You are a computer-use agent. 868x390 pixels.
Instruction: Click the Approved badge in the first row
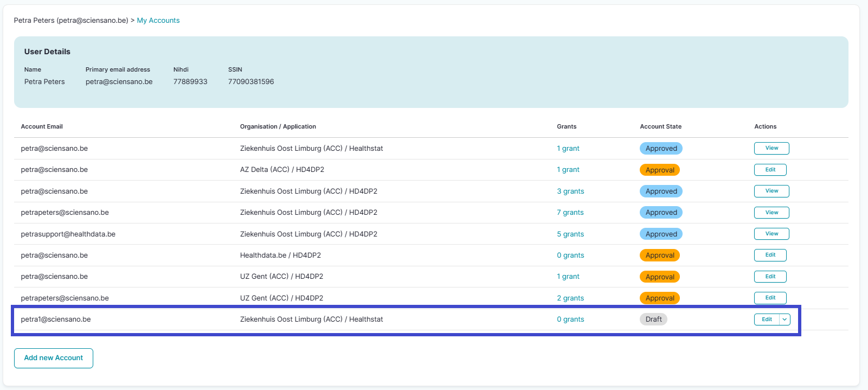pyautogui.click(x=661, y=149)
